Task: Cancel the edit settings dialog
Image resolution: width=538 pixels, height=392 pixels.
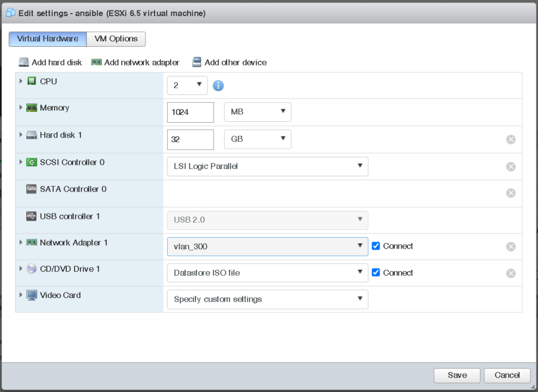Action: pos(507,375)
